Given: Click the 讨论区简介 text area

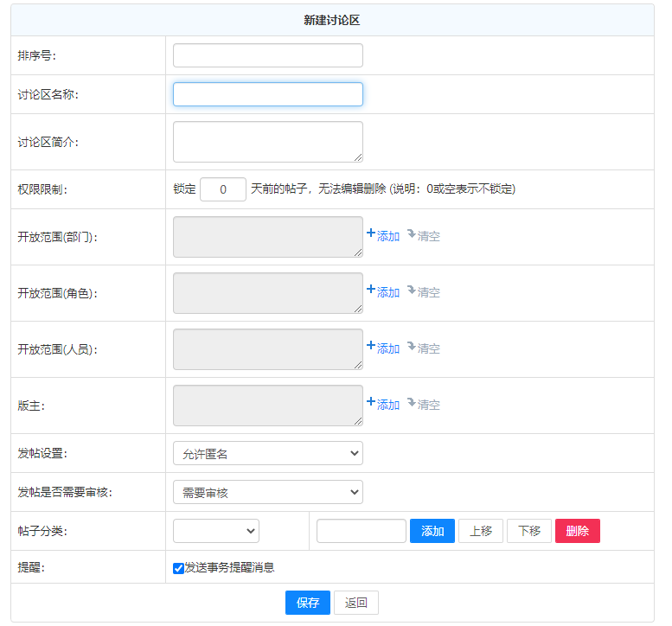Looking at the screenshot, I should pyautogui.click(x=267, y=142).
